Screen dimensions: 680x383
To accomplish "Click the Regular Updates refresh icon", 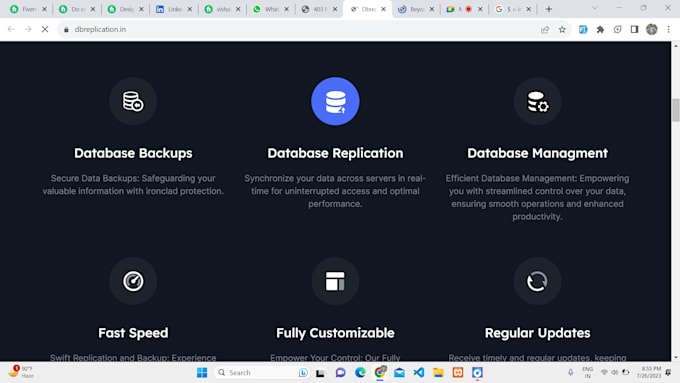I will pos(537,281).
